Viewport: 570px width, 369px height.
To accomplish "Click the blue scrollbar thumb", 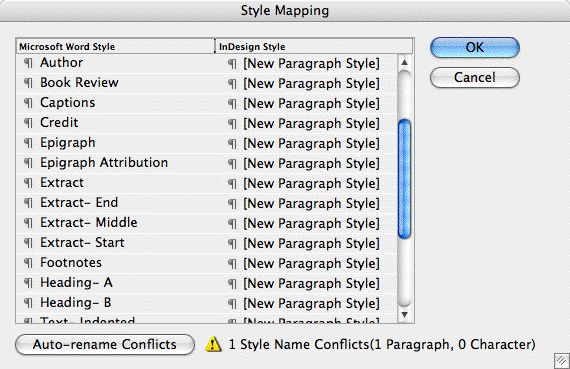I will [404, 179].
